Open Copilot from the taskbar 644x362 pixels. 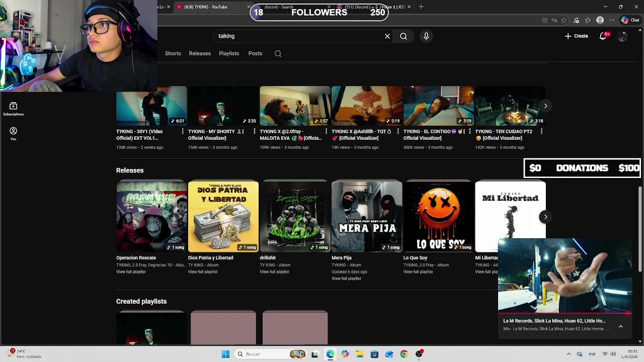tap(345, 354)
